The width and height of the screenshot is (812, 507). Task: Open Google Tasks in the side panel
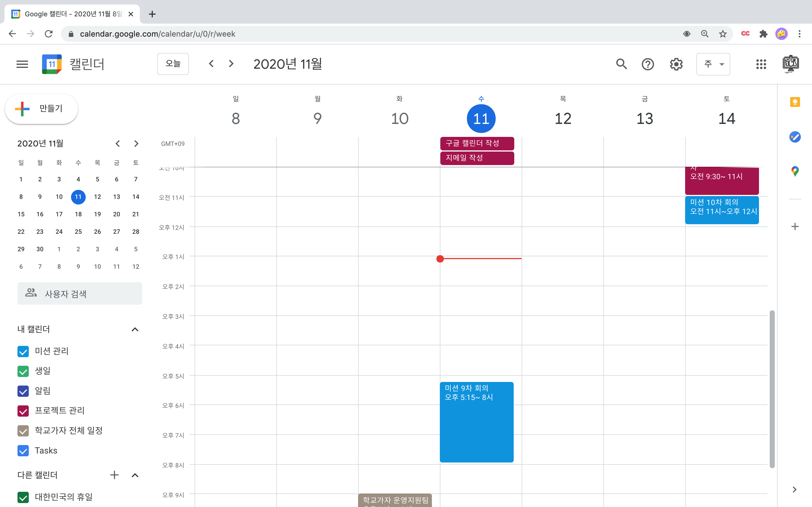pos(795,137)
